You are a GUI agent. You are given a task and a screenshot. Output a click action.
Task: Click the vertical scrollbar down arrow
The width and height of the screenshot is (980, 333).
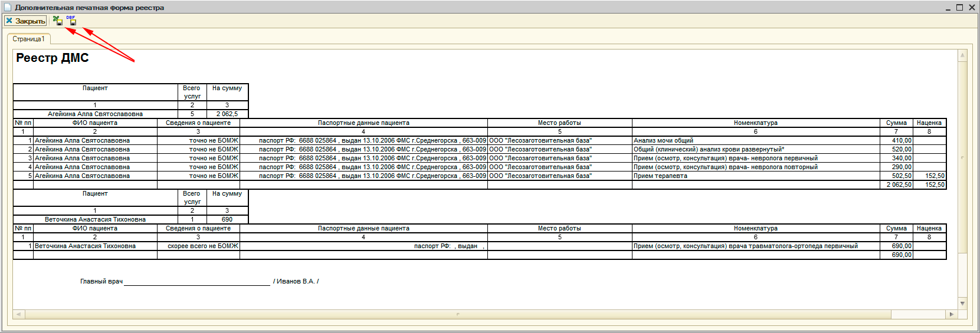pyautogui.click(x=962, y=304)
